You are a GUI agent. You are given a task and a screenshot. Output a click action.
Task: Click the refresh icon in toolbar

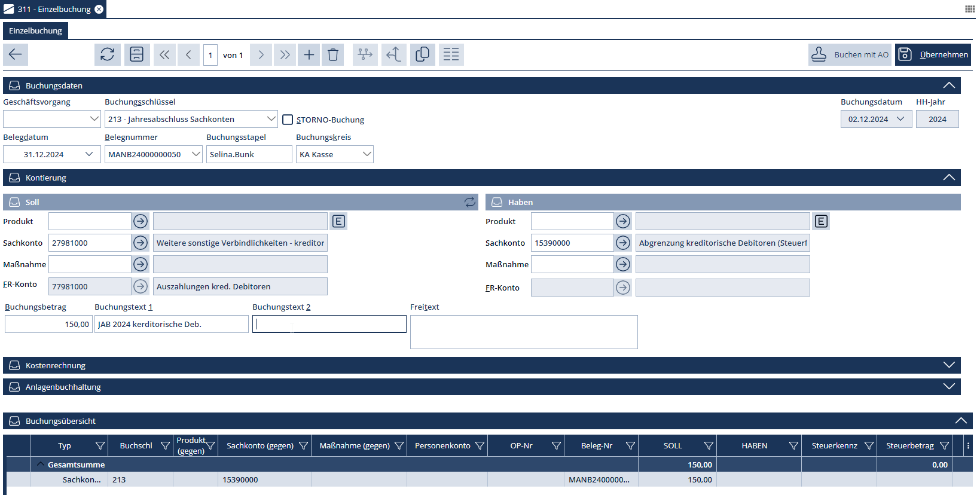point(108,54)
